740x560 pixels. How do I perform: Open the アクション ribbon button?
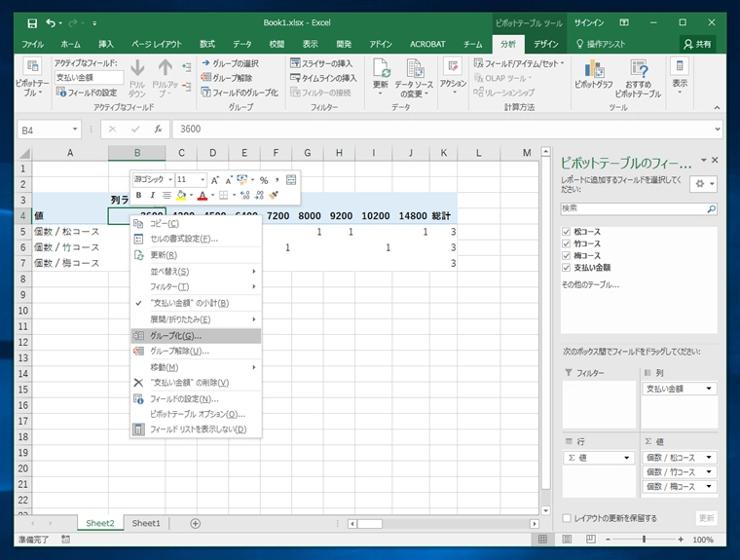[453, 76]
